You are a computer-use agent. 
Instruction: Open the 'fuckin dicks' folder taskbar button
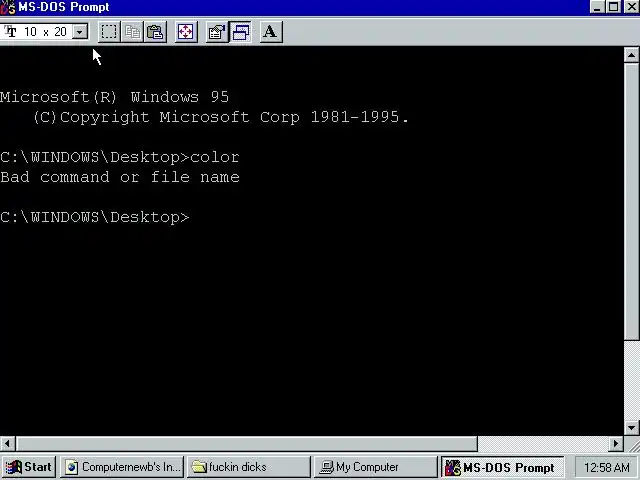pyautogui.click(x=249, y=467)
